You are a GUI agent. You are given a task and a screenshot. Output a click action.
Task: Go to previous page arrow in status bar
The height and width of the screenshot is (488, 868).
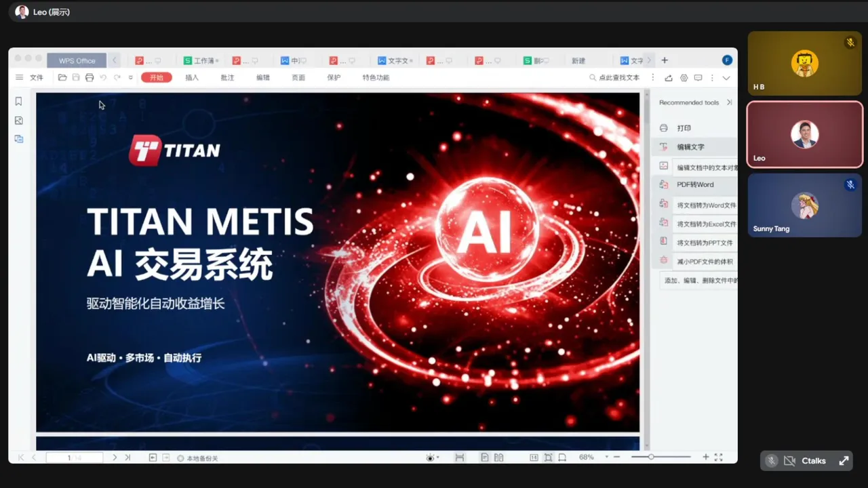click(x=34, y=457)
